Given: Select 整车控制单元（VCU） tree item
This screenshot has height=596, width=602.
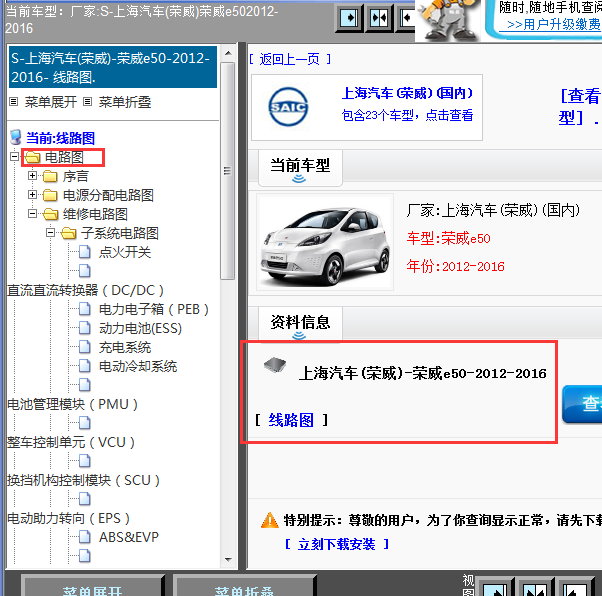Looking at the screenshot, I should coord(71,442).
